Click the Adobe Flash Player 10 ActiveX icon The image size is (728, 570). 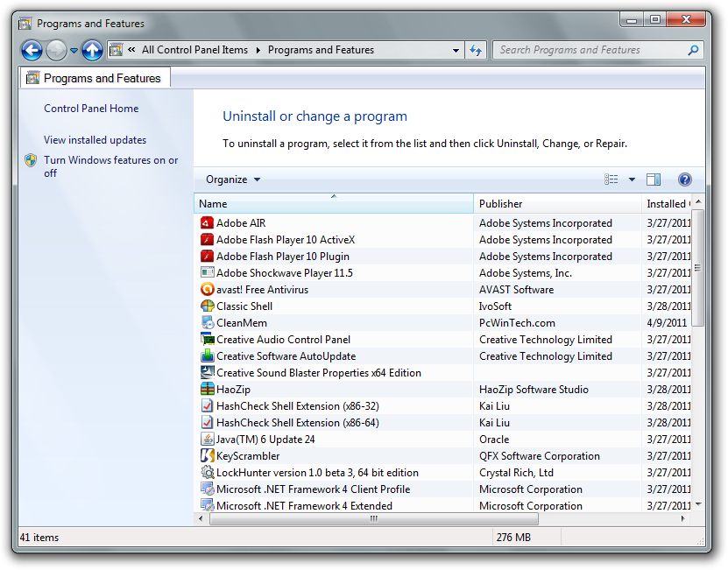pos(207,240)
